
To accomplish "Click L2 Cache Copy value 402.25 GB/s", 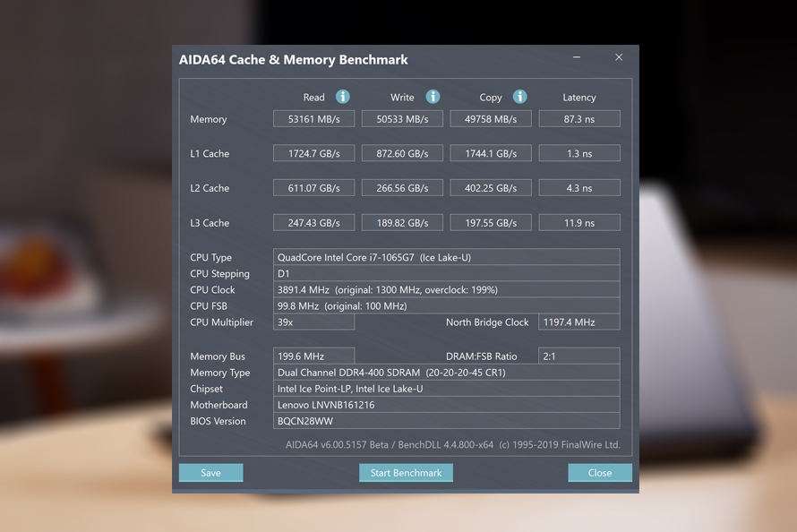I will point(491,188).
